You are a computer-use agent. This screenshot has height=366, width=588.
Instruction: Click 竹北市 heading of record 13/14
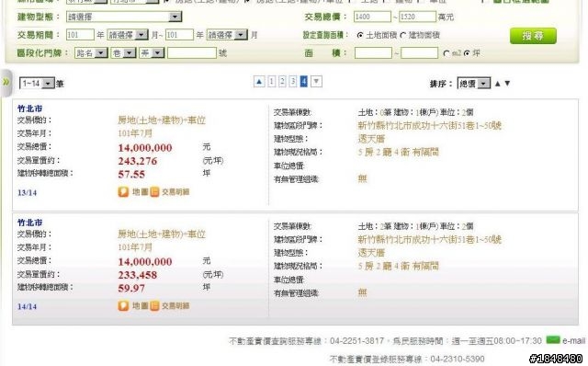click(x=30, y=109)
